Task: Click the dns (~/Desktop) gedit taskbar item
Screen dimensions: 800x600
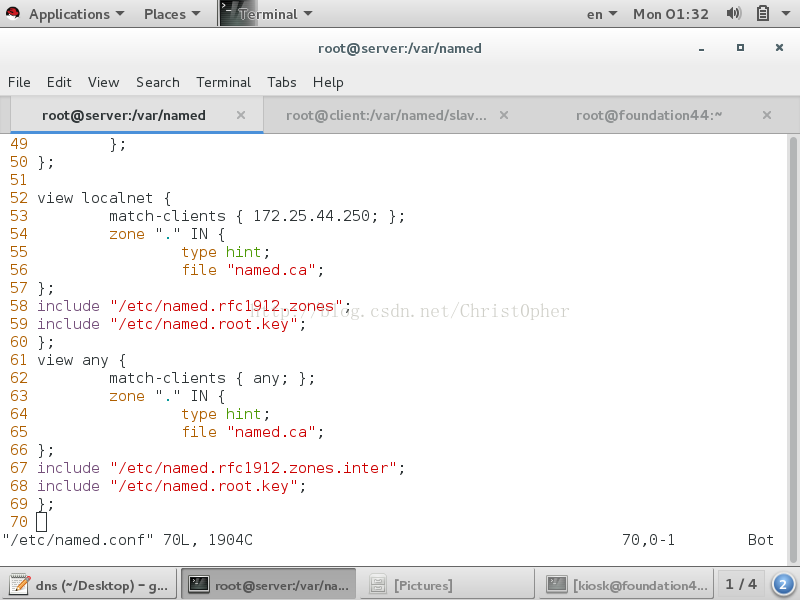Action: tap(90, 585)
